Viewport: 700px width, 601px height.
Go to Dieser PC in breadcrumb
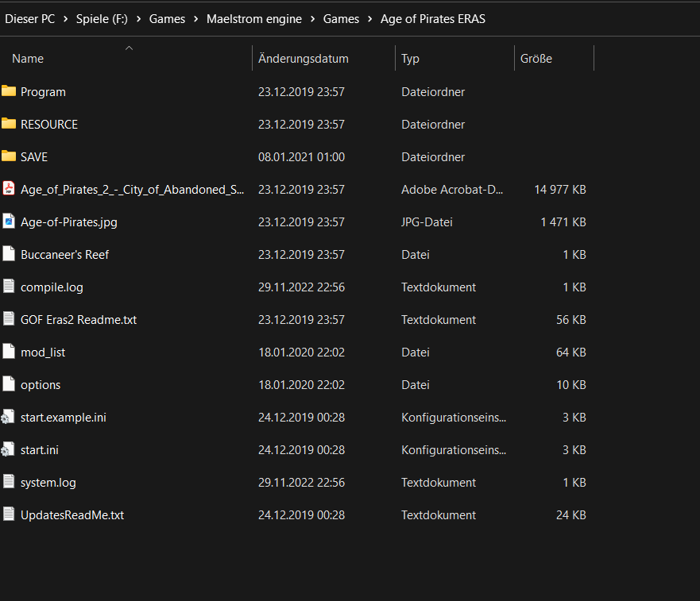(30, 19)
